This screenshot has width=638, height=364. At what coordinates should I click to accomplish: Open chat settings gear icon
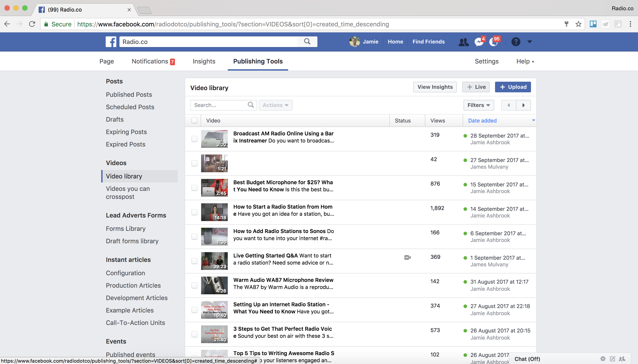pyautogui.click(x=603, y=359)
